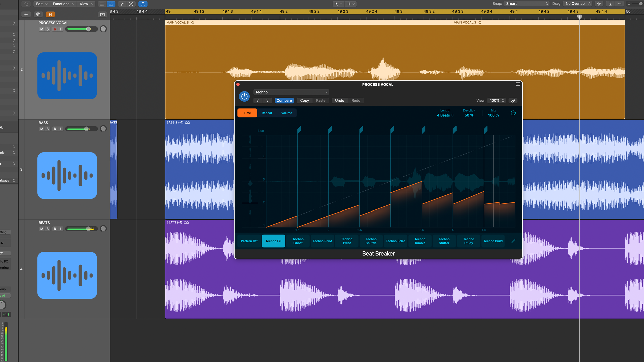The image size is (644, 362).
Task: Select the Techno Stutter pattern
Action: pos(444,241)
